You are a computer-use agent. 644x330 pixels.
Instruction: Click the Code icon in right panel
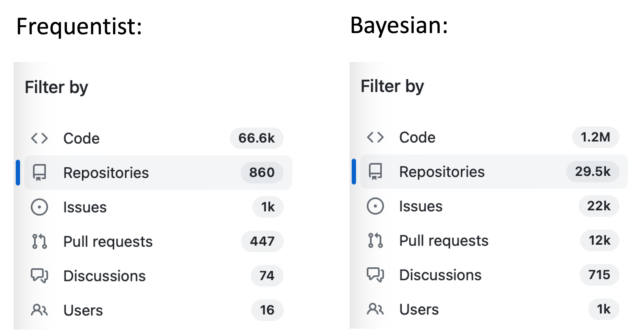(x=375, y=137)
